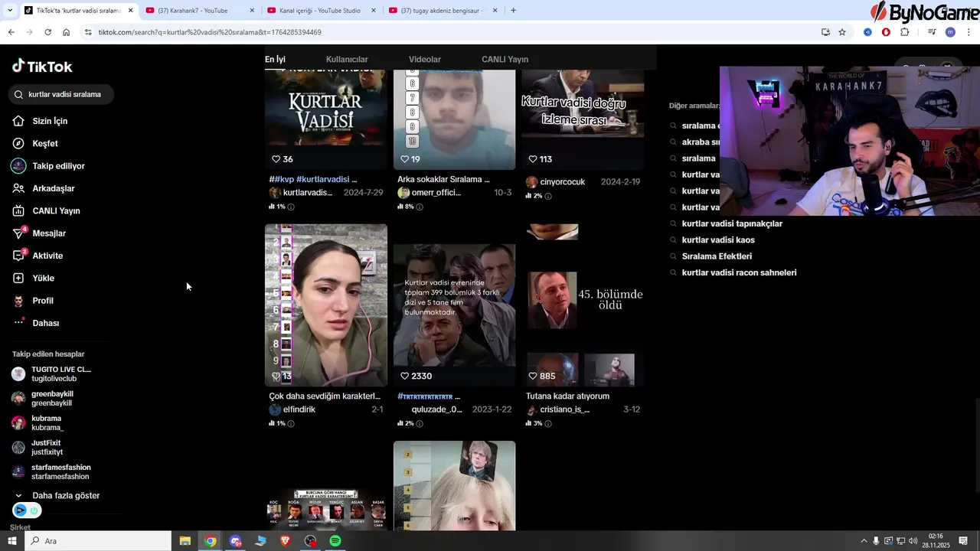
Task: Open the followed account TUGITO LIVE CLUB
Action: pos(52,373)
